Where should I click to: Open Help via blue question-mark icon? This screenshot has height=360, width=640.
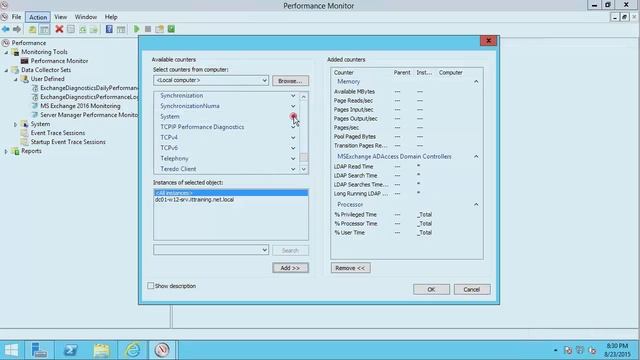109,29
